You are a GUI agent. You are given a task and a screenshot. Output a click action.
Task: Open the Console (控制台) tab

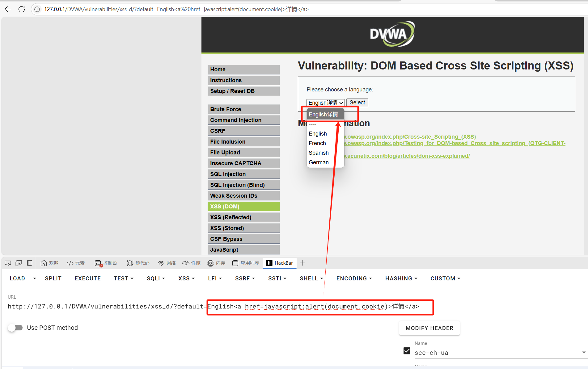(106, 263)
